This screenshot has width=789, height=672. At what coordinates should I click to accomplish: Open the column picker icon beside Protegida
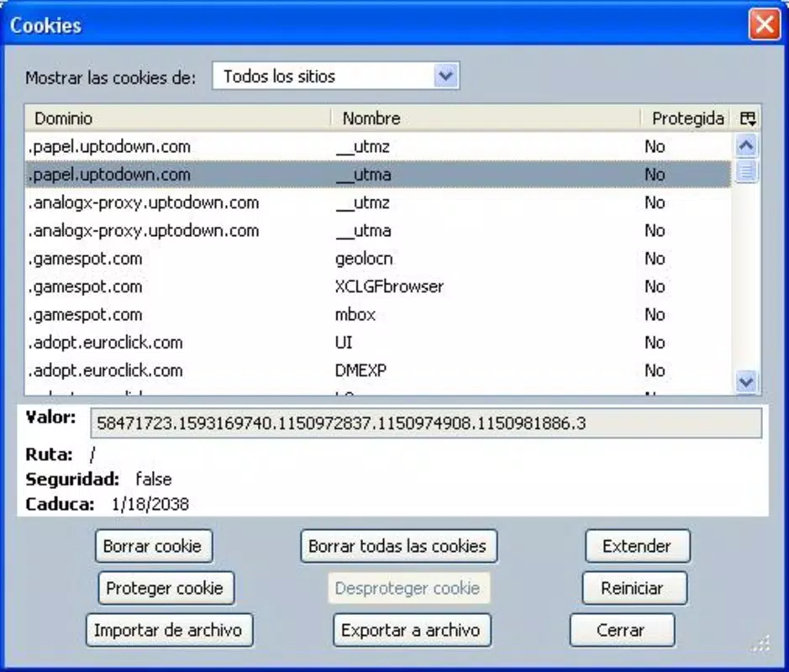tap(747, 118)
